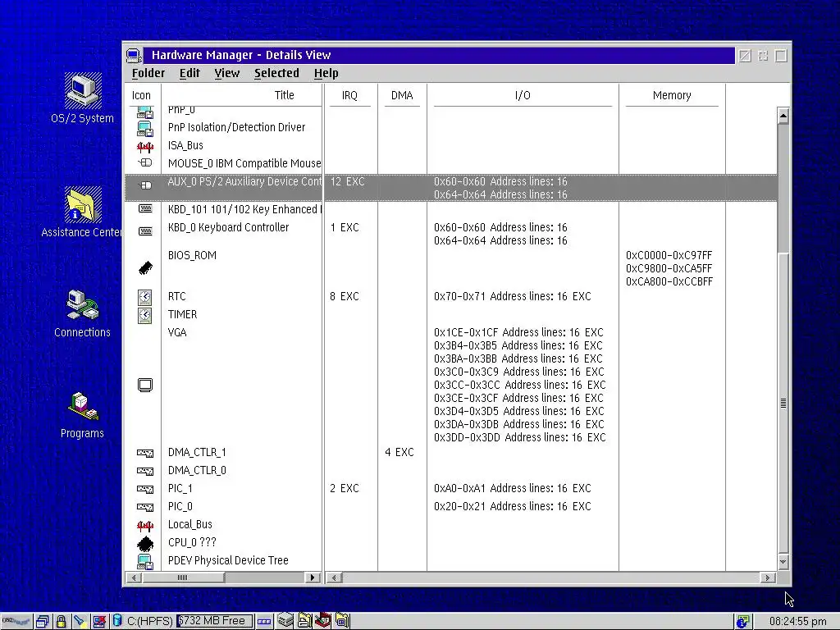
Task: Click the Icon column header
Action: [x=141, y=95]
